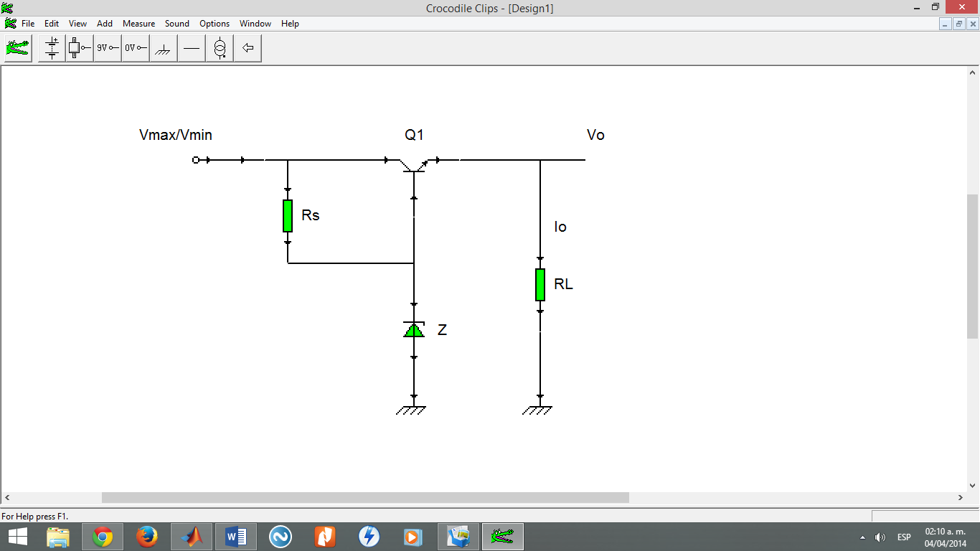Image resolution: width=980 pixels, height=551 pixels.
Task: Open the power supplies (battery) toolbar icon
Action: point(52,48)
